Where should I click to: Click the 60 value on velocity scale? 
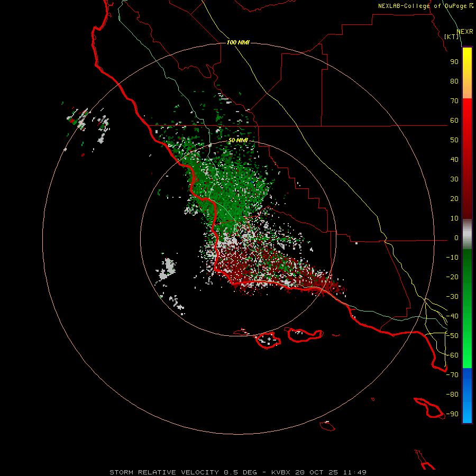[x=454, y=121]
